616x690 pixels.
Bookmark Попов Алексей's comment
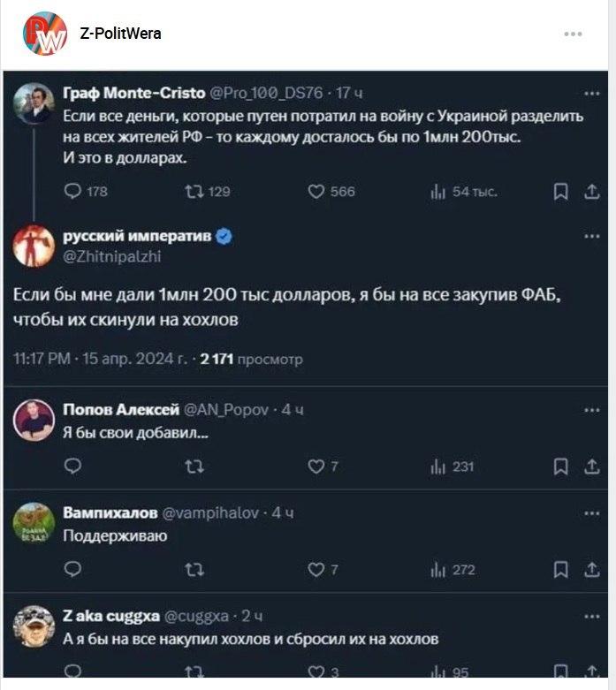(x=560, y=466)
